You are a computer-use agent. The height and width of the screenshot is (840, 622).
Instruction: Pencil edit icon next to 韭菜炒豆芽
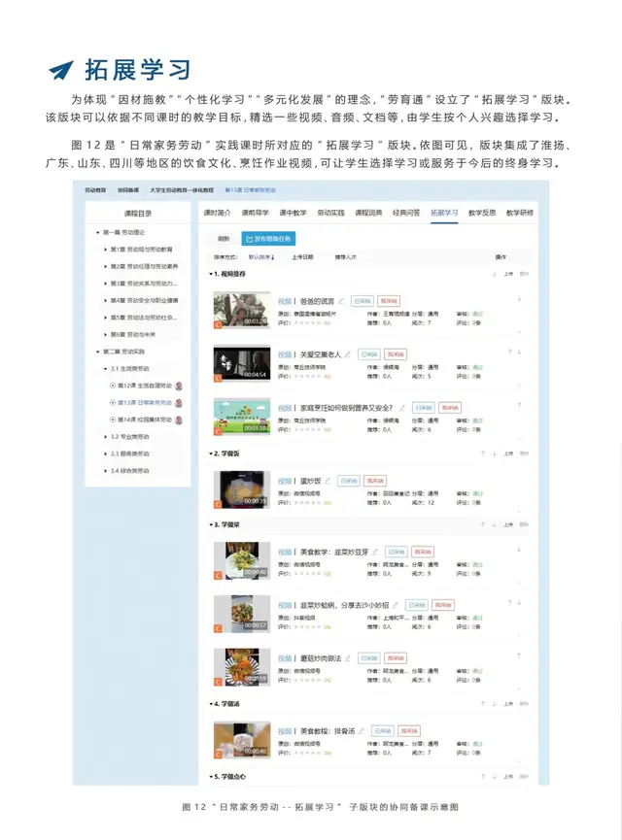pos(375,552)
